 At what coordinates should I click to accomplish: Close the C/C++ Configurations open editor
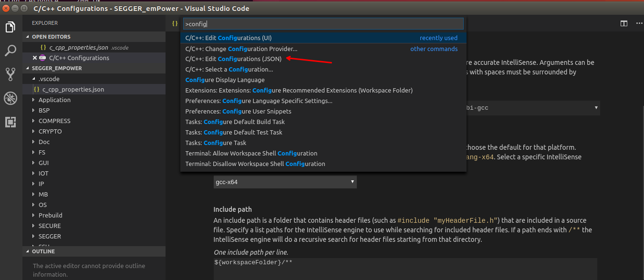(35, 58)
